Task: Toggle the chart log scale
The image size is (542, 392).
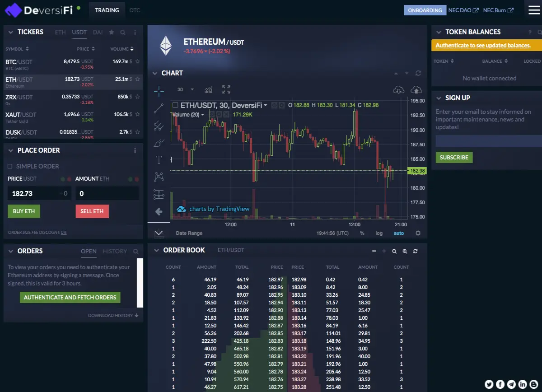Action: click(378, 233)
